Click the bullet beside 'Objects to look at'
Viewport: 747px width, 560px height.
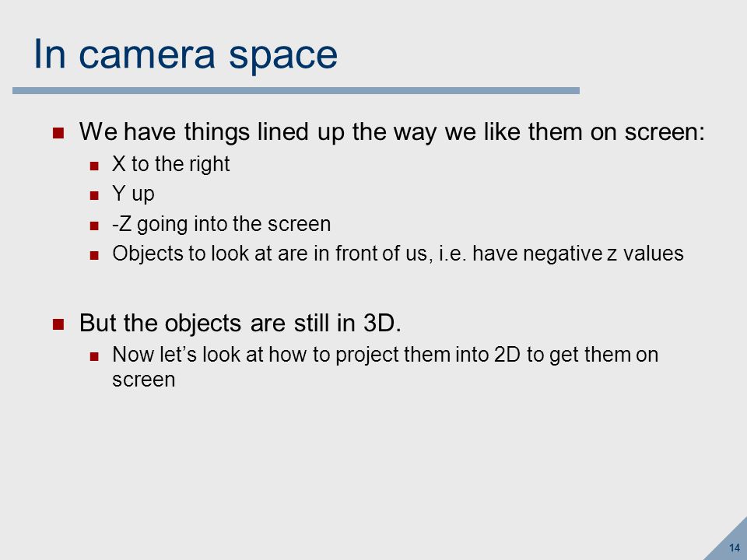94,256
